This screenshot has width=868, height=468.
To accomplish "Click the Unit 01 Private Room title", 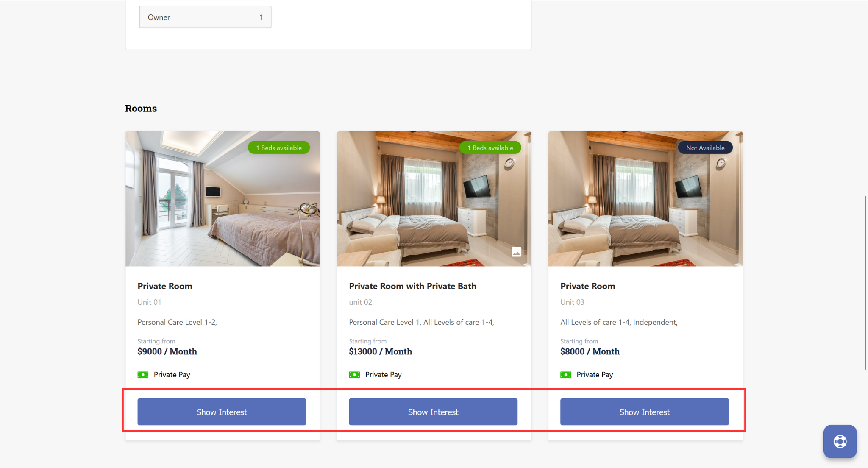I will [x=165, y=286].
